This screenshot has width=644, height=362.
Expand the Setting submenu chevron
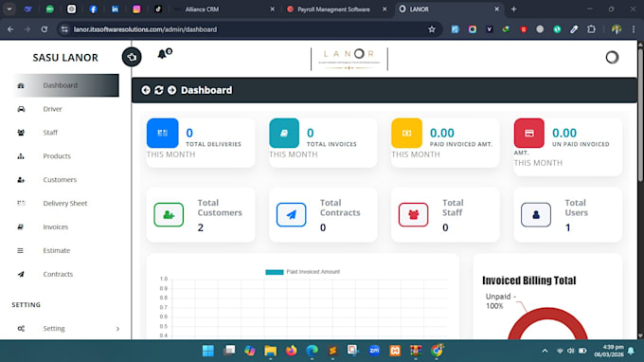(117, 329)
